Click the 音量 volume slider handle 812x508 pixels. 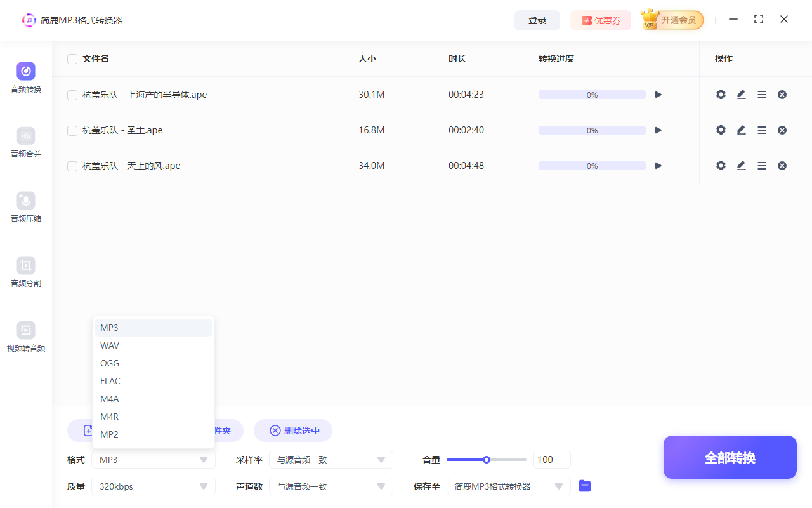click(486, 459)
